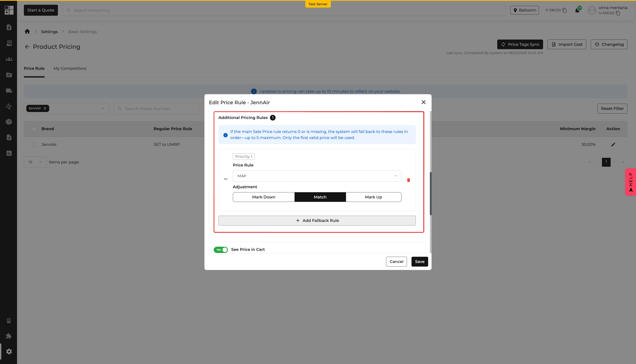This screenshot has width=636, height=364.
Task: Click the next page pagination arrow
Action: 614,162
